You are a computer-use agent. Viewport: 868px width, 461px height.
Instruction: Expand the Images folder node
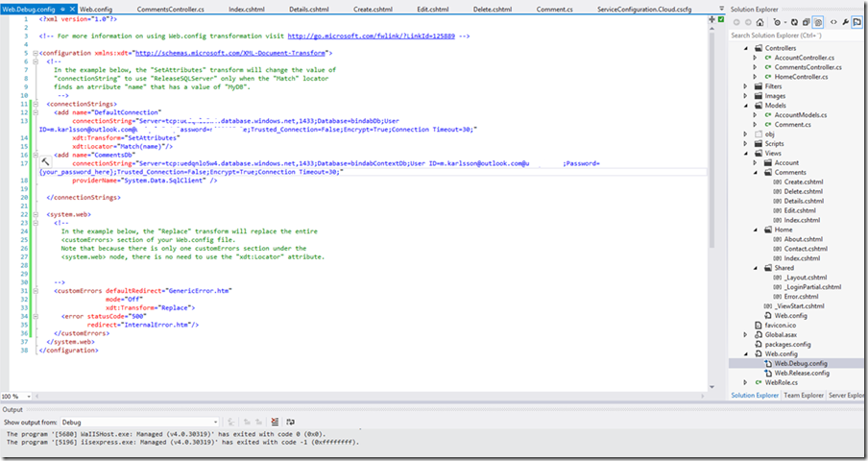click(746, 96)
